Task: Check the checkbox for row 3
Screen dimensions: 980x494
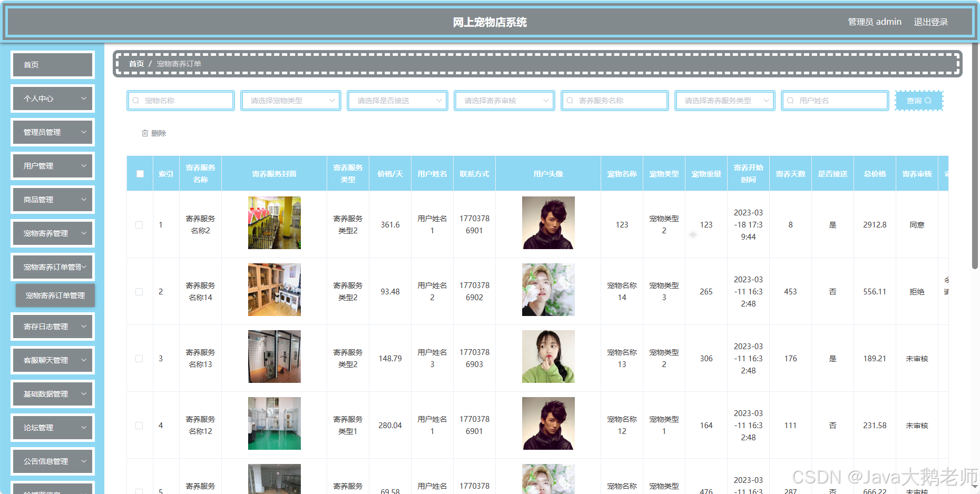Action: [x=139, y=359]
